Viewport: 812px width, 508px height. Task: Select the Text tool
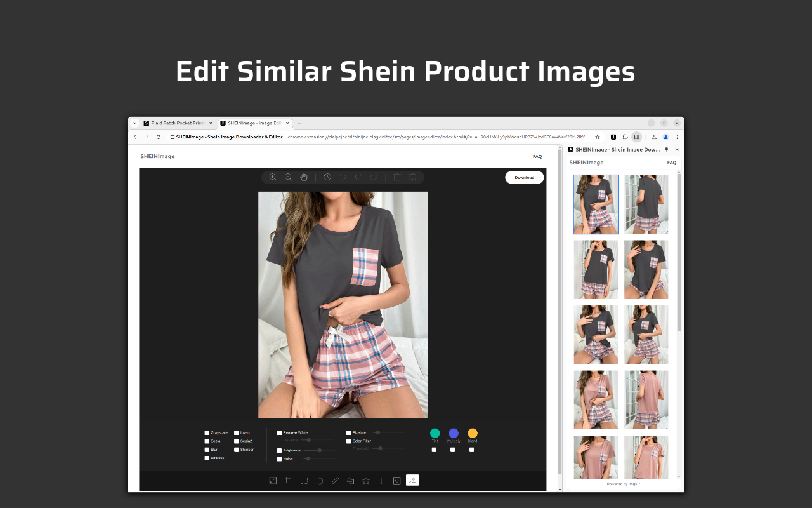(381, 481)
